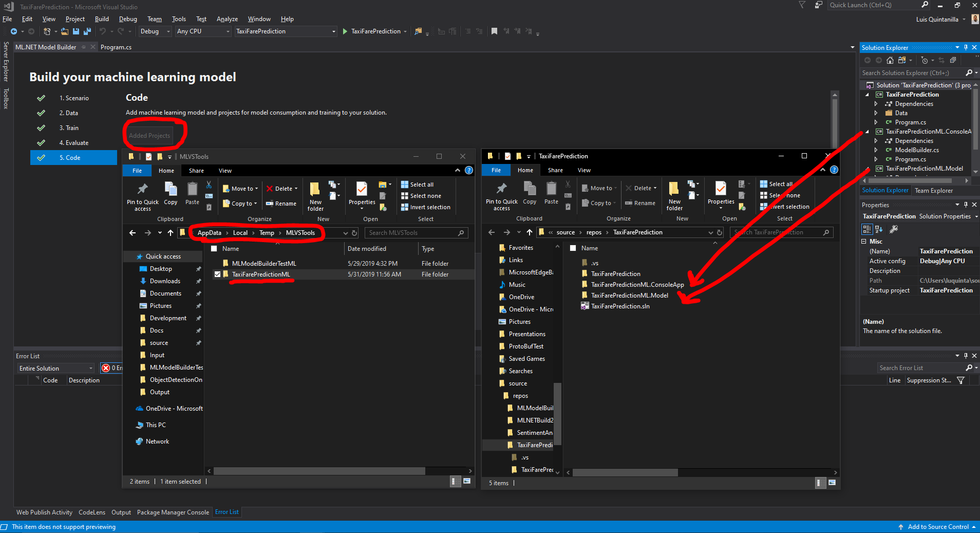The image size is (980, 533).
Task: Click Add to Source Control
Action: click(x=937, y=527)
